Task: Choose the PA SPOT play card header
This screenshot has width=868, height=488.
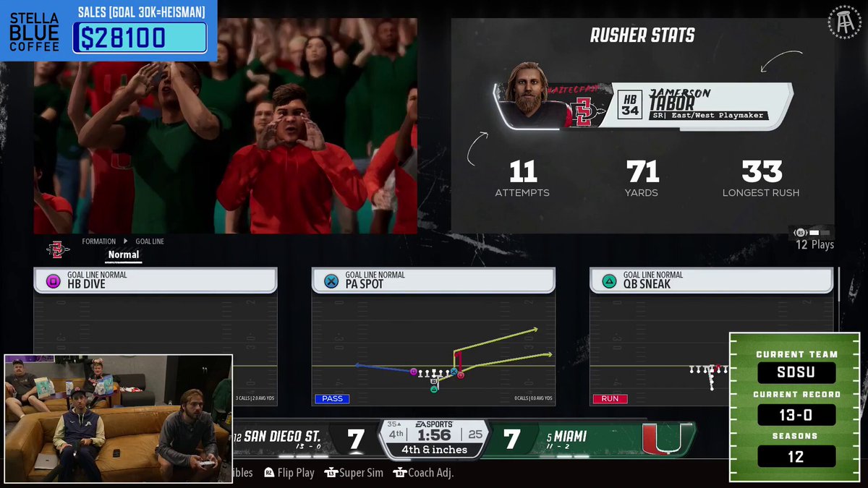Action: 433,281
